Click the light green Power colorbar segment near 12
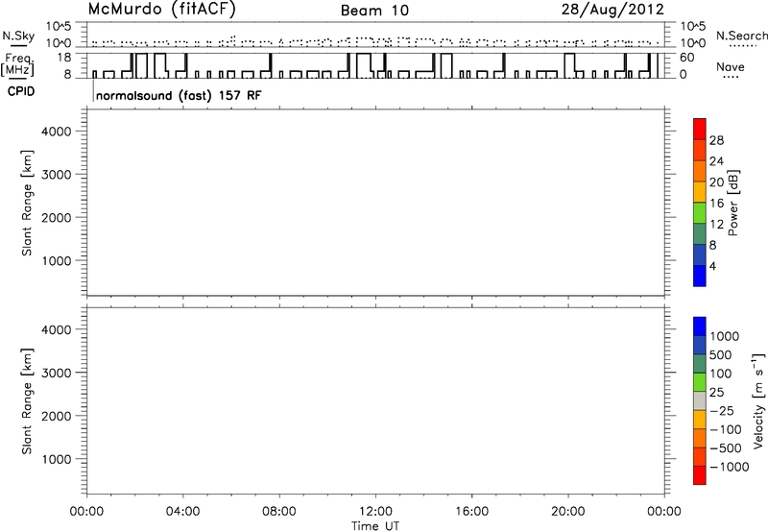 700,212
